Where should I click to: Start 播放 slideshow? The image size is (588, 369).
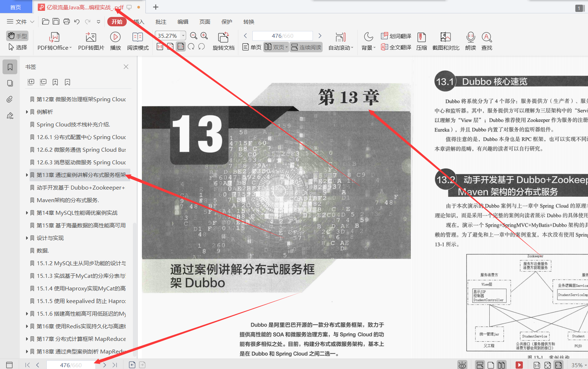coord(115,41)
